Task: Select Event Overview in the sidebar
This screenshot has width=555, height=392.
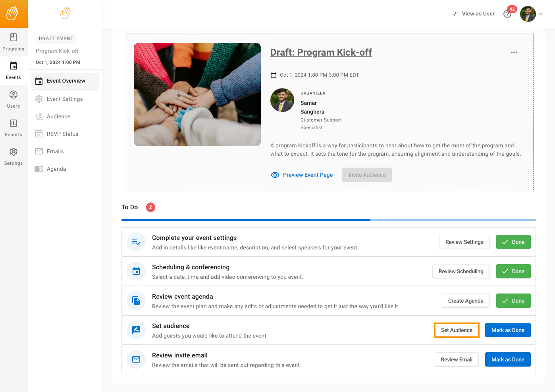Action: 65,81
